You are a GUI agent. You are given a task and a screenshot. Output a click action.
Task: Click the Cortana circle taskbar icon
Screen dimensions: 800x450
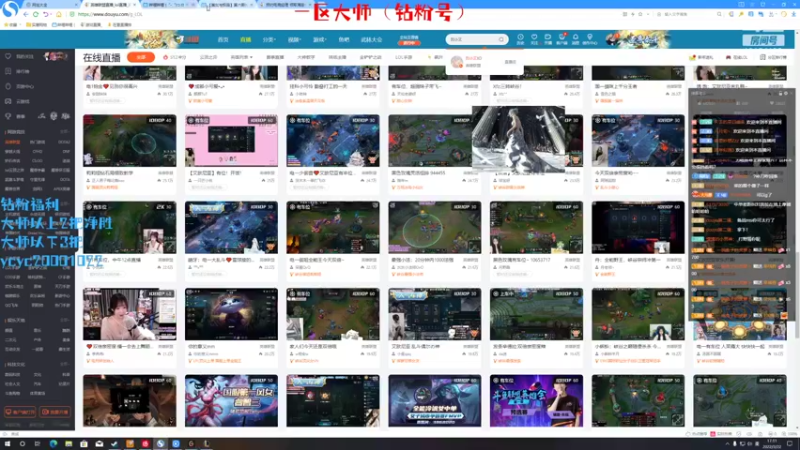coord(22,444)
